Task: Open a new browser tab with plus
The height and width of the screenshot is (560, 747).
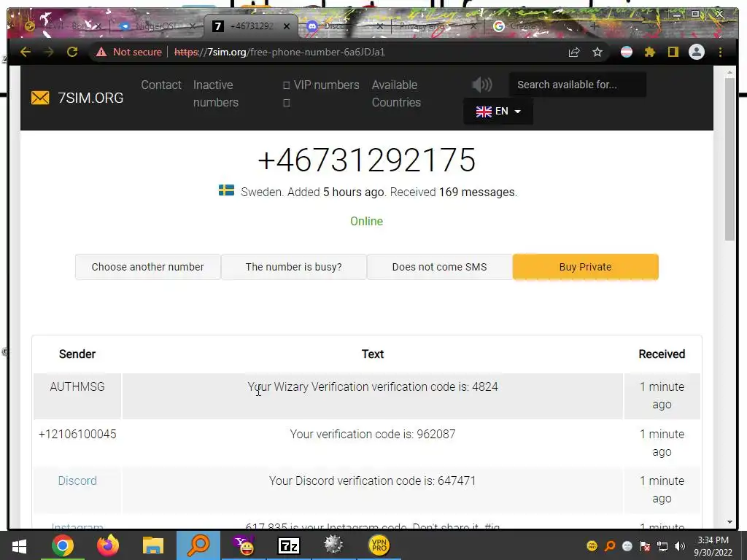Action: (594, 26)
